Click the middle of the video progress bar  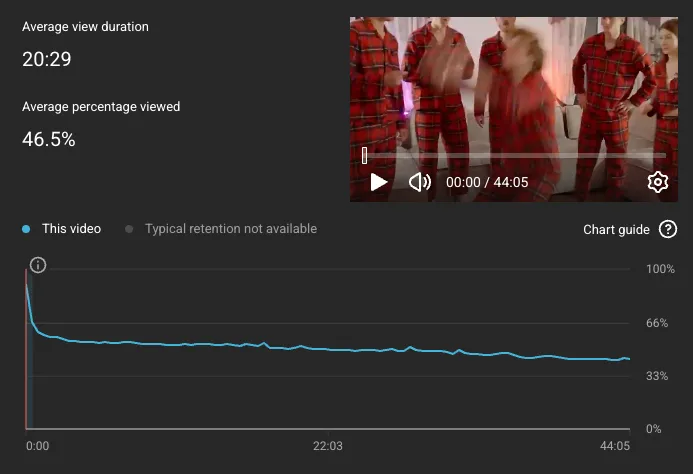click(515, 156)
